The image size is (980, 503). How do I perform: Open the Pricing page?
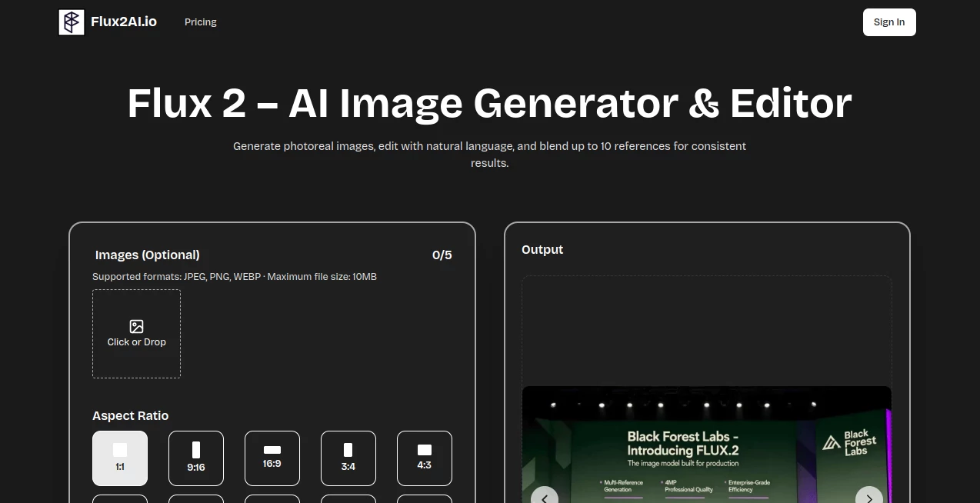[x=200, y=22]
